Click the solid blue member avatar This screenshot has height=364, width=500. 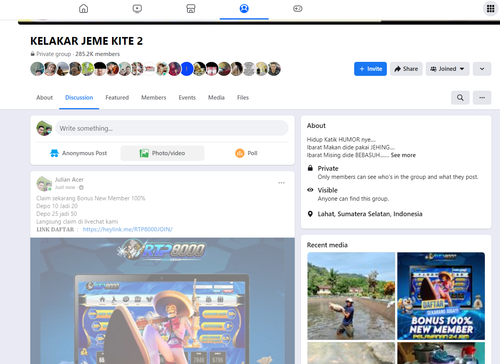187,69
